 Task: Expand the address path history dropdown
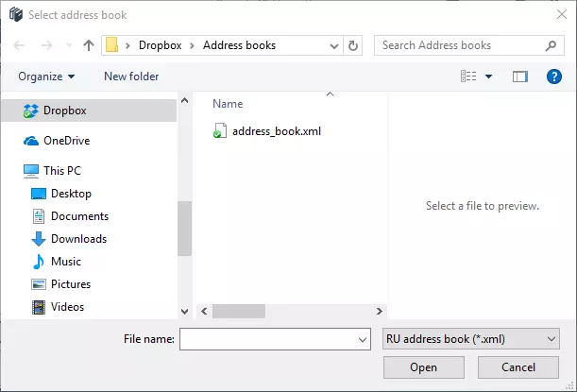click(334, 45)
